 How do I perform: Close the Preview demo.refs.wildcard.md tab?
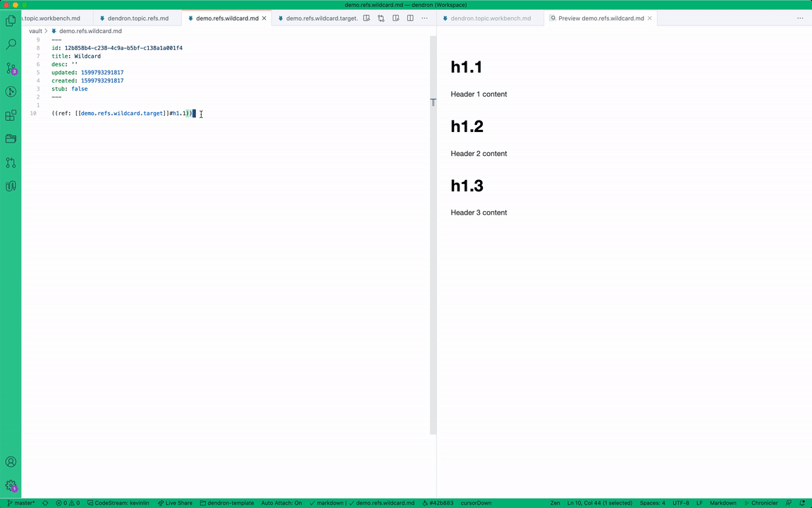(649, 18)
